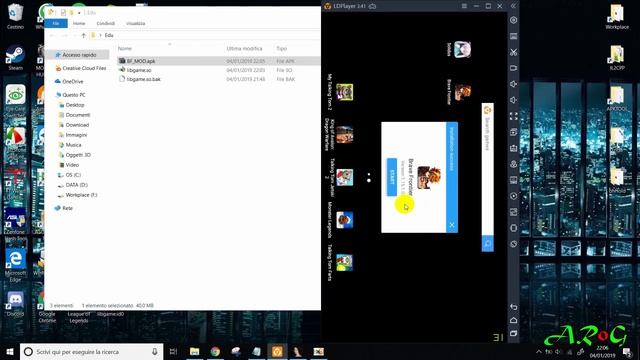The height and width of the screenshot is (360, 640).
Task: Sort by Ultima modifica column header
Action: coord(244,49)
